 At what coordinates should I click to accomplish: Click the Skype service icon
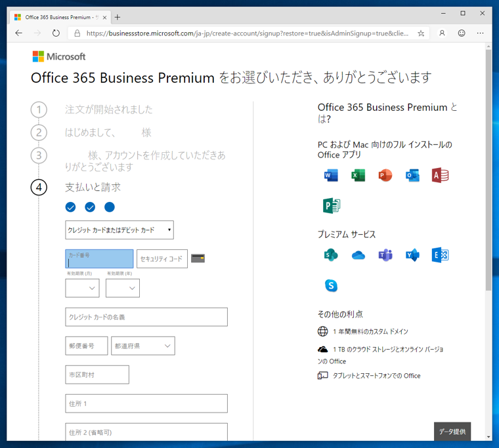pyautogui.click(x=331, y=285)
